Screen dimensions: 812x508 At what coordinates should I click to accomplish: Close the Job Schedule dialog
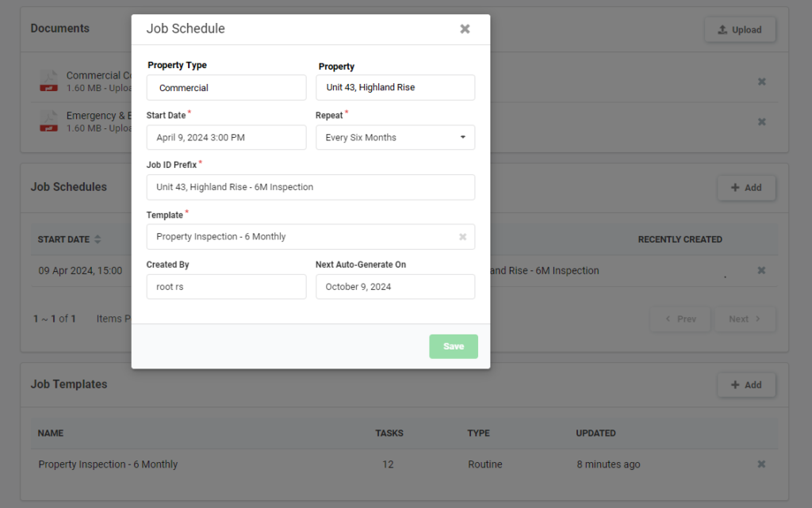pyautogui.click(x=465, y=29)
